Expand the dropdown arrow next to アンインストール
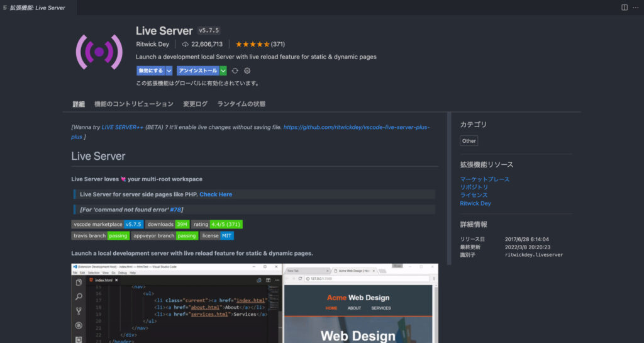644x343 pixels. coord(223,71)
